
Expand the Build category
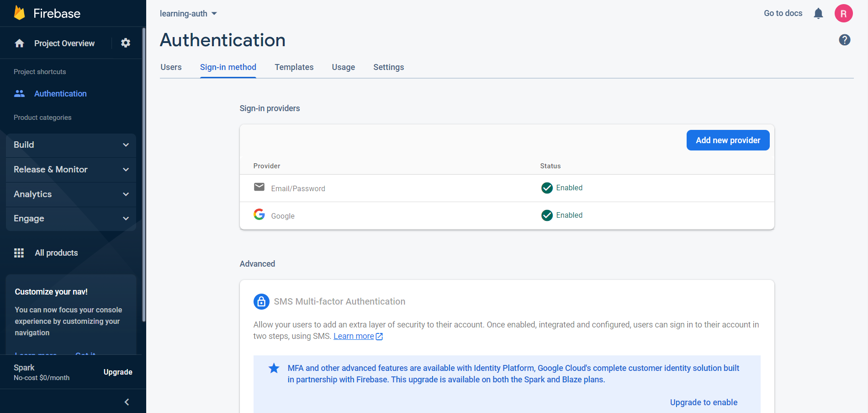coord(71,145)
